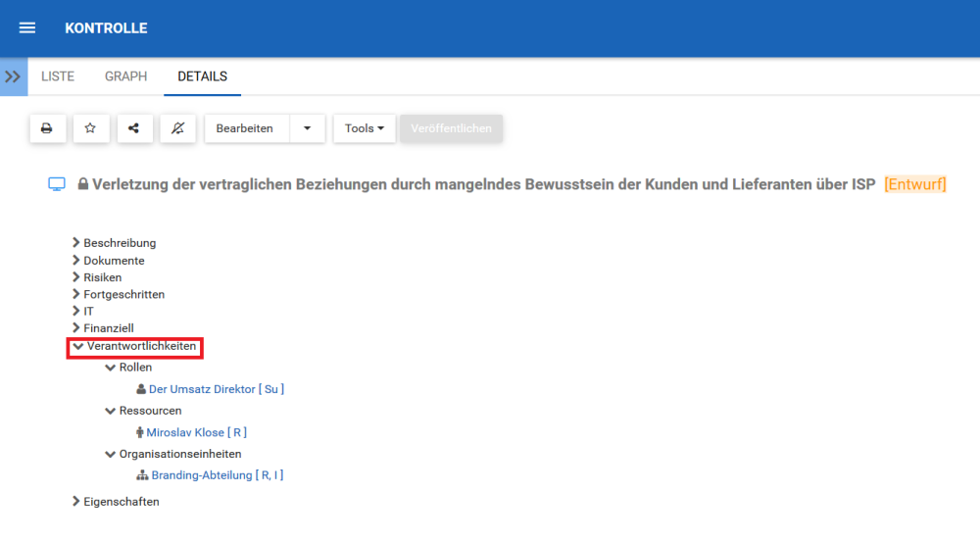The image size is (980, 543).
Task: Open Miroslav Klose [ R ] link
Action: click(196, 432)
